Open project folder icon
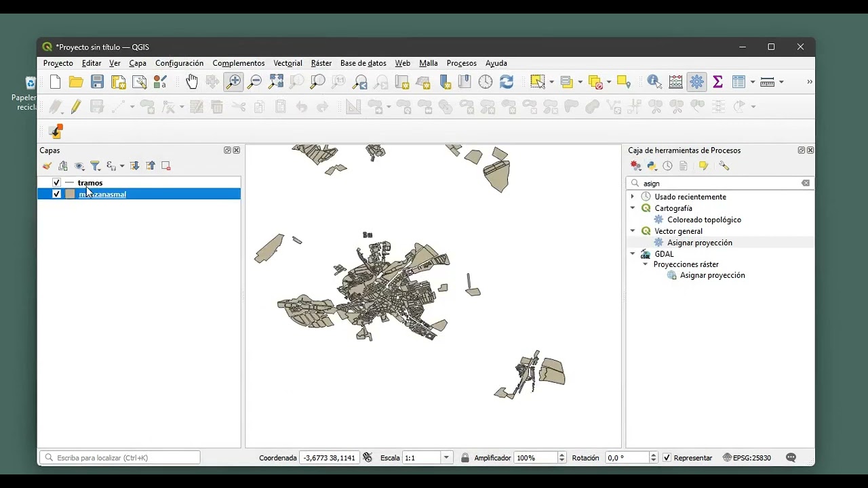 pos(76,82)
